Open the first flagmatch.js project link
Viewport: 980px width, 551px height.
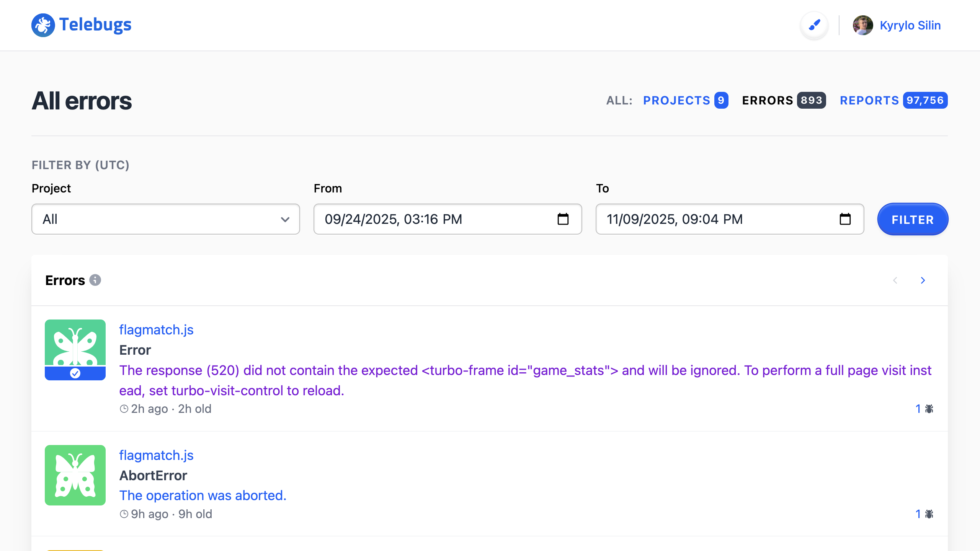pos(156,330)
